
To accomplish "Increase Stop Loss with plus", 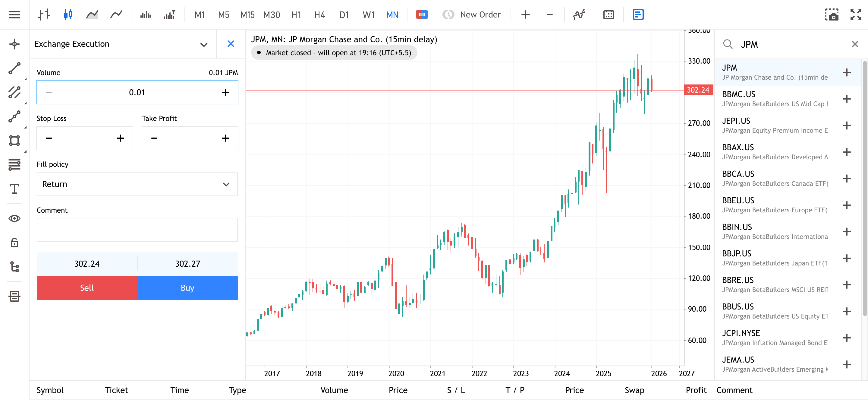I will [120, 138].
